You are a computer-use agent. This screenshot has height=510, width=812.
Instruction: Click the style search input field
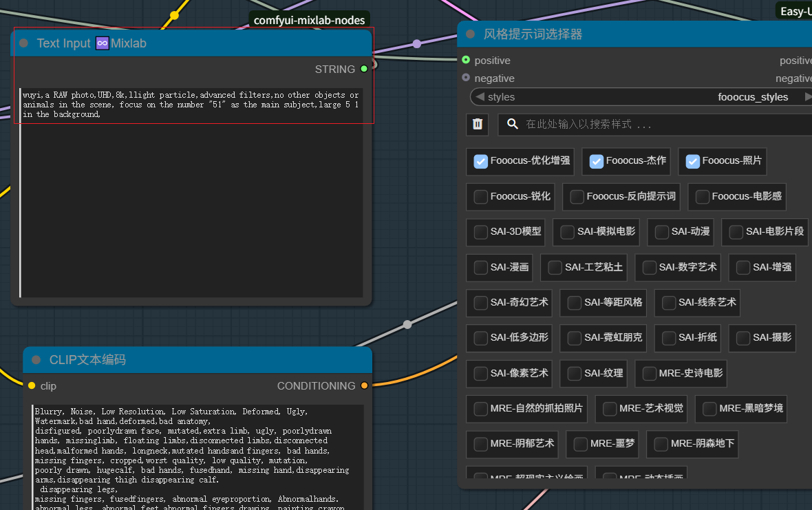pyautogui.click(x=655, y=125)
